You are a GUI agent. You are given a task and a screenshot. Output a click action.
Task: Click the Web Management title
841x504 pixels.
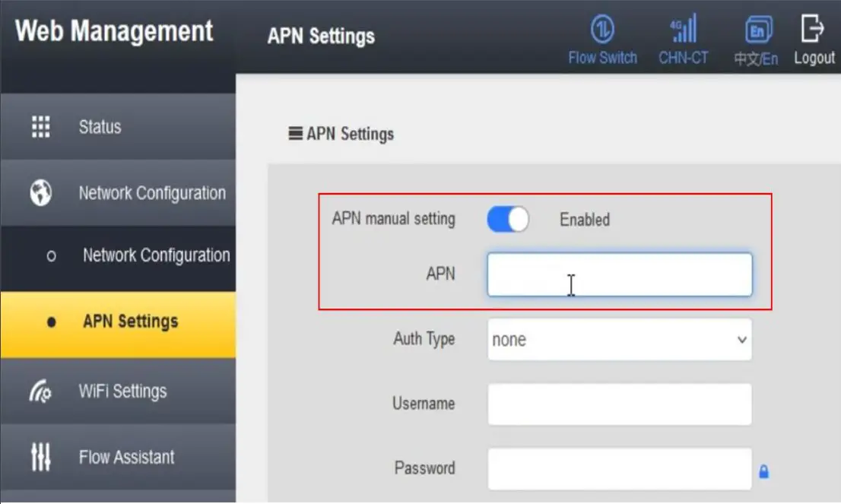pos(114,30)
